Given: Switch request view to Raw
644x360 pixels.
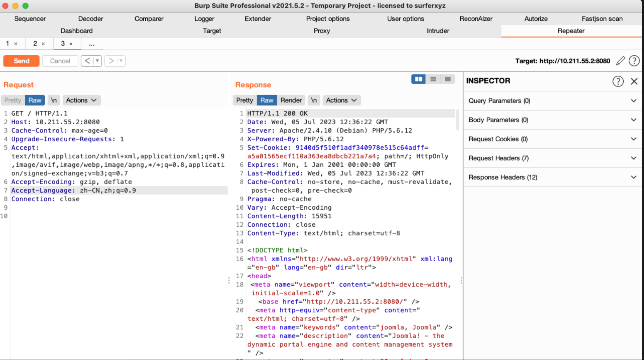Looking at the screenshot, I should [x=35, y=100].
